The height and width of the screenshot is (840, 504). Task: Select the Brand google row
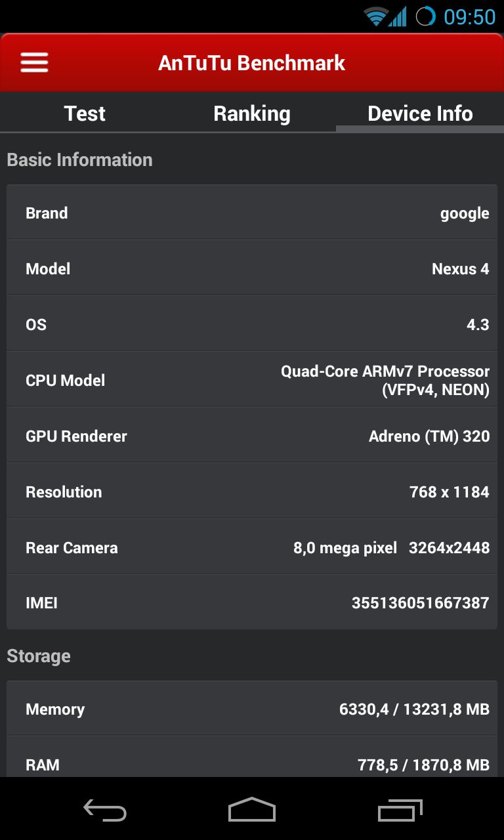coord(252,213)
